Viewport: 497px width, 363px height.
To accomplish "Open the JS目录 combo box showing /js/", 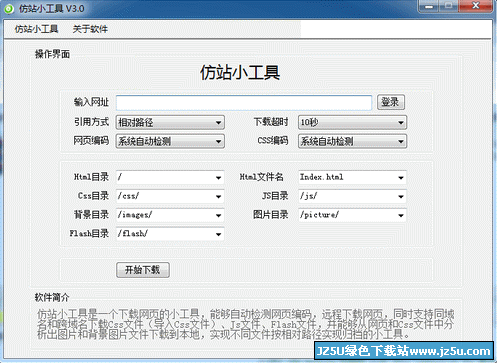I will pyautogui.click(x=352, y=196).
